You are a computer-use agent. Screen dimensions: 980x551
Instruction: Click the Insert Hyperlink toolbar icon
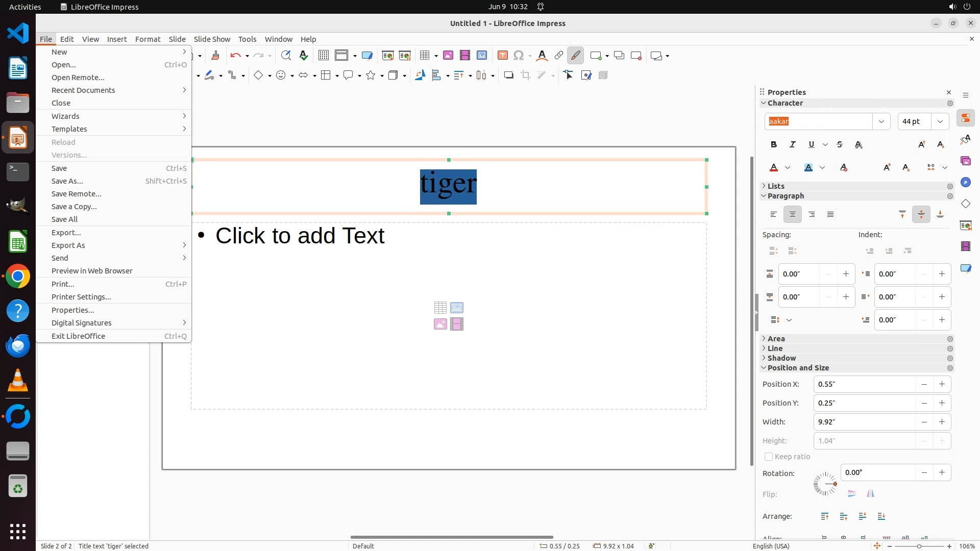559,56
